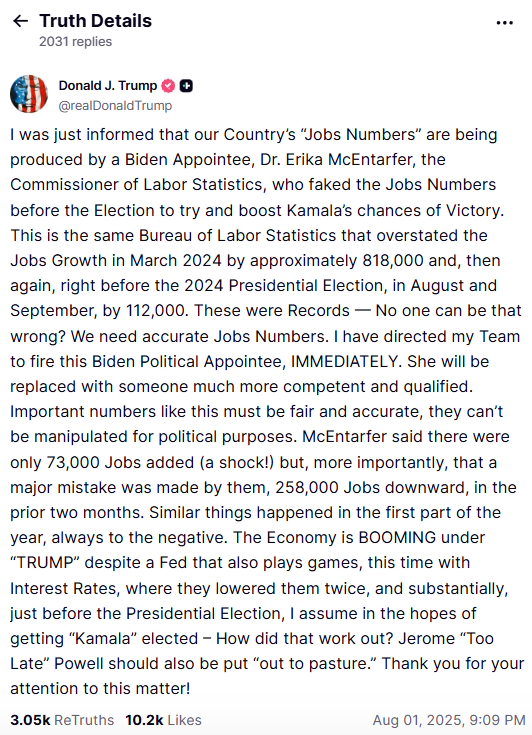The image size is (532, 735).
Task: Click the word IMMEDIATELY in the post
Action: click(345, 361)
